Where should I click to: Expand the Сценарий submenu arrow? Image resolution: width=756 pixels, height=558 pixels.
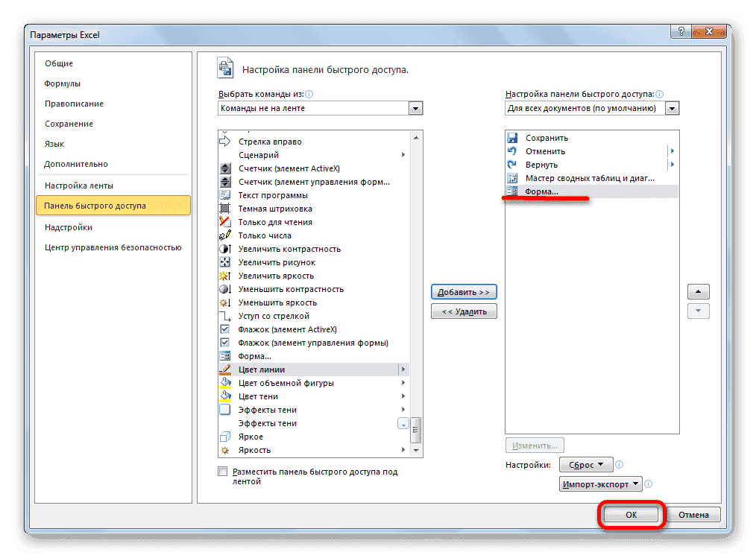click(x=403, y=155)
